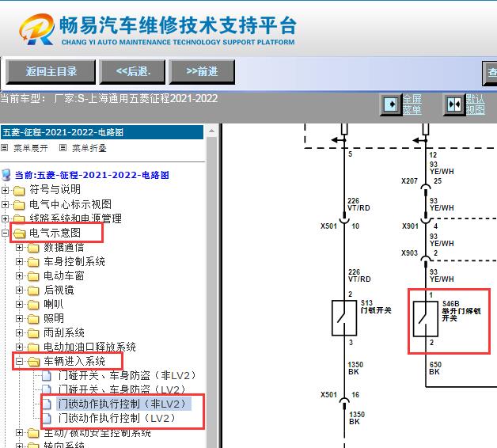Click folder icon of 电动车窗
The height and width of the screenshot is (448, 497).
33,276
